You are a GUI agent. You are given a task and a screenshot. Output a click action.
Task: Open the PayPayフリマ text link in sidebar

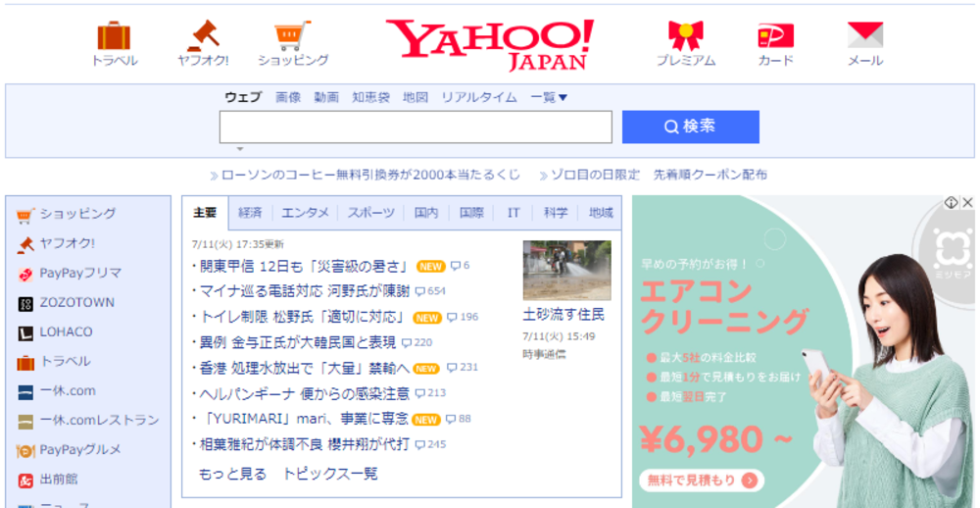[80, 274]
